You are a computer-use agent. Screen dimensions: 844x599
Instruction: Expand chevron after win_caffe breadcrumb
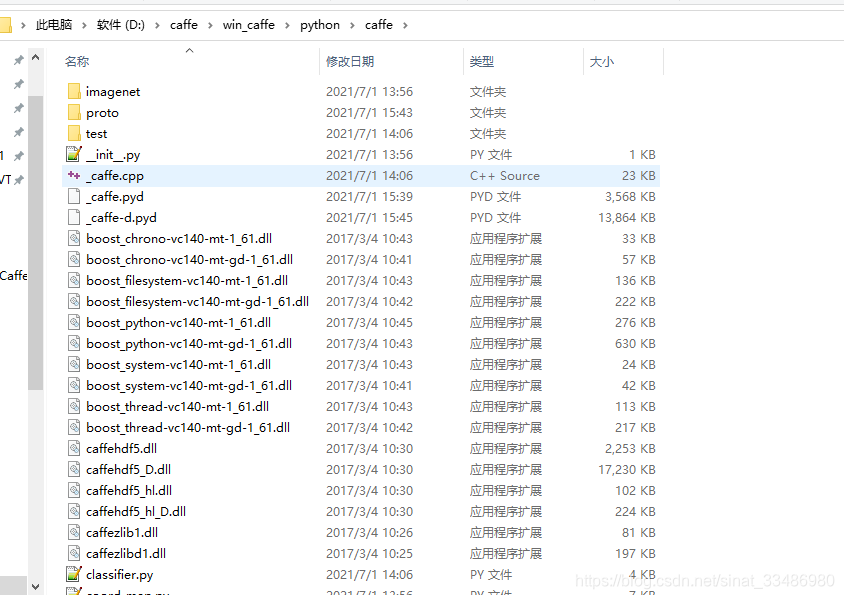click(x=287, y=25)
